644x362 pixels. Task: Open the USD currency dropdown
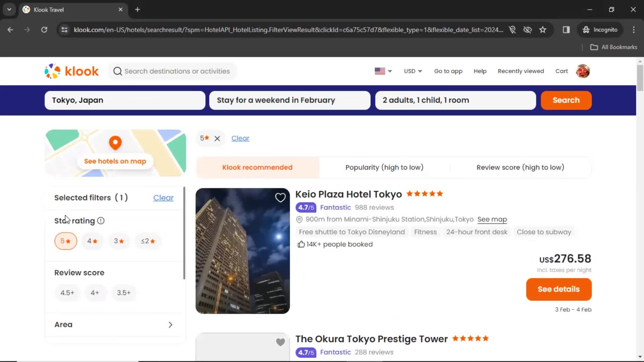[413, 71]
